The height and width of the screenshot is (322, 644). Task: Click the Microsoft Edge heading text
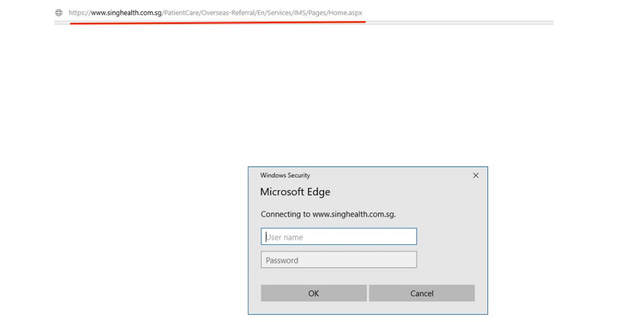(x=296, y=192)
